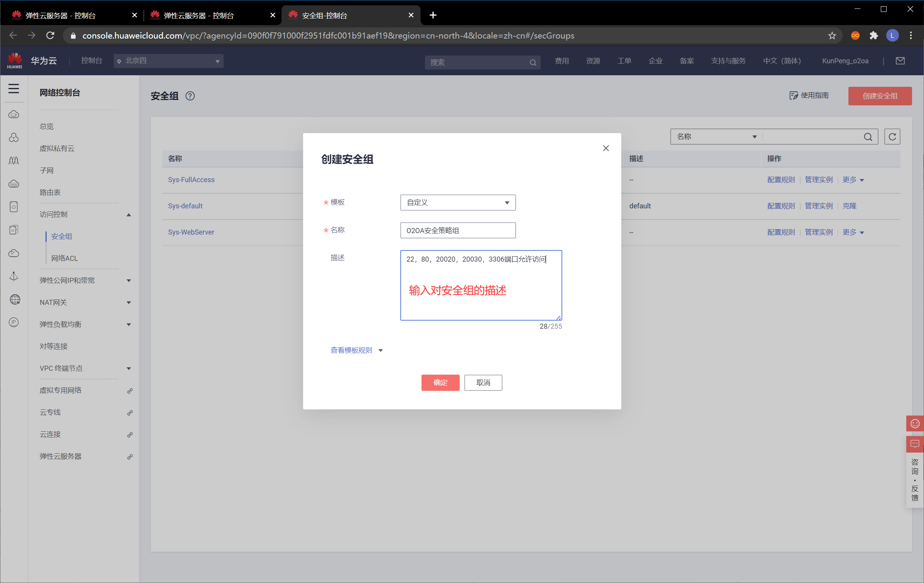Expand VPC 终端节点 menu
924x583 pixels.
coord(129,368)
